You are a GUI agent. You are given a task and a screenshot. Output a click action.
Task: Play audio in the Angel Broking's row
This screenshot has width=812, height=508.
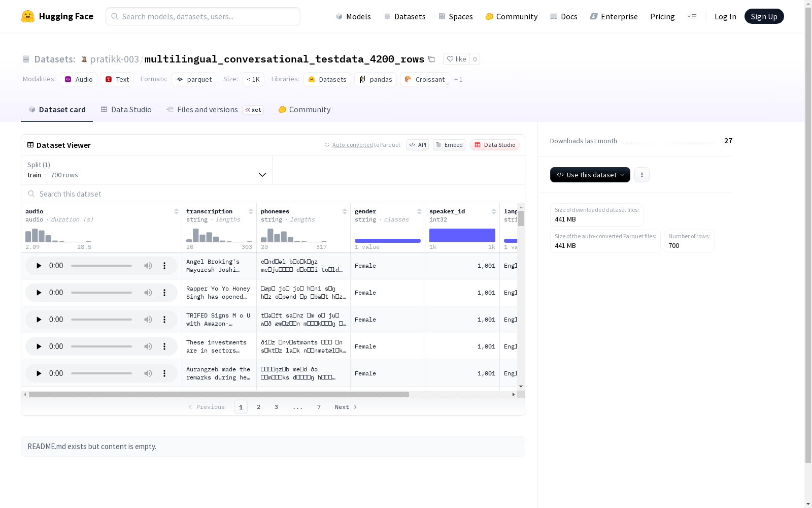[39, 266]
